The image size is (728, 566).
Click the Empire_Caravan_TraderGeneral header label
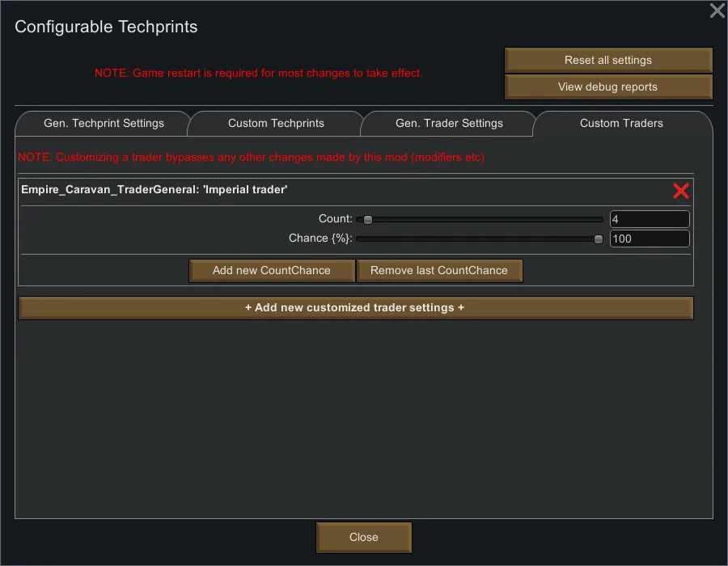(154, 190)
